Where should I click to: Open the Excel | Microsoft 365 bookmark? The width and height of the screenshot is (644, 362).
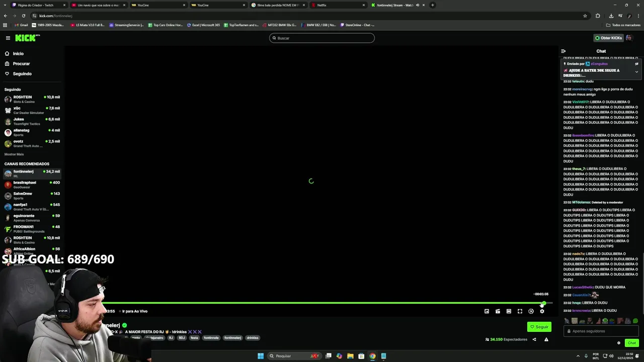pos(203,25)
